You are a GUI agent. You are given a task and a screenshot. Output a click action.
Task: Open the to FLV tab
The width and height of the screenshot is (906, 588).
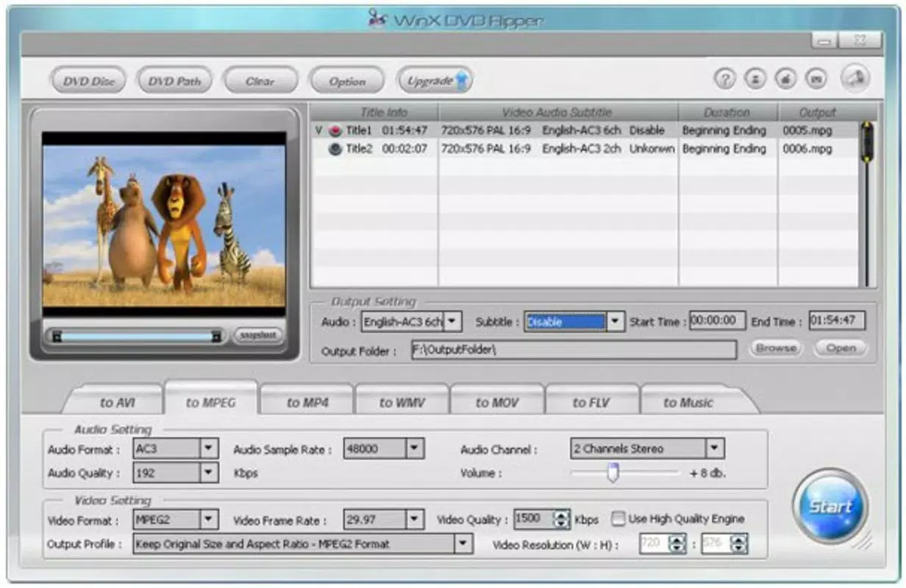pyautogui.click(x=592, y=402)
